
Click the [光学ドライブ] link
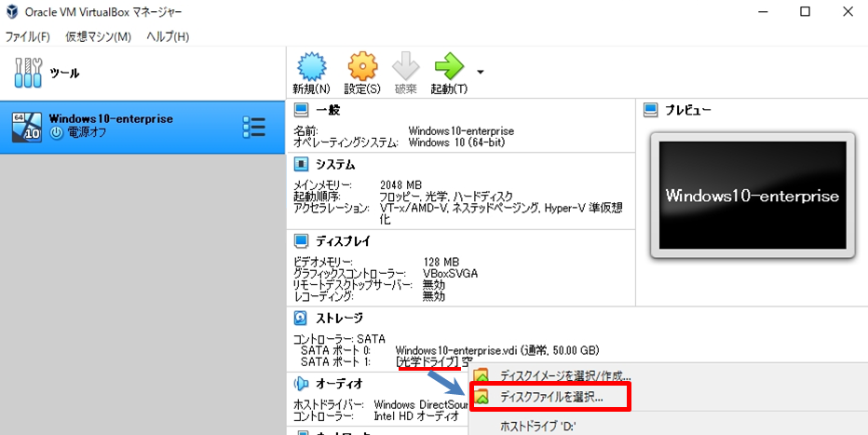tap(428, 362)
